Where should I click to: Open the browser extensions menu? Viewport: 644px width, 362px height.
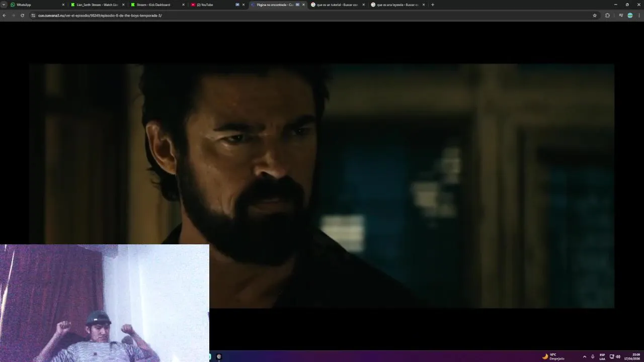point(607,16)
